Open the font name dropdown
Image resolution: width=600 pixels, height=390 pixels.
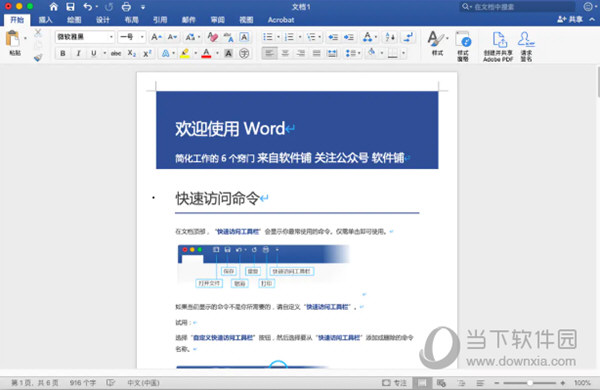111,37
